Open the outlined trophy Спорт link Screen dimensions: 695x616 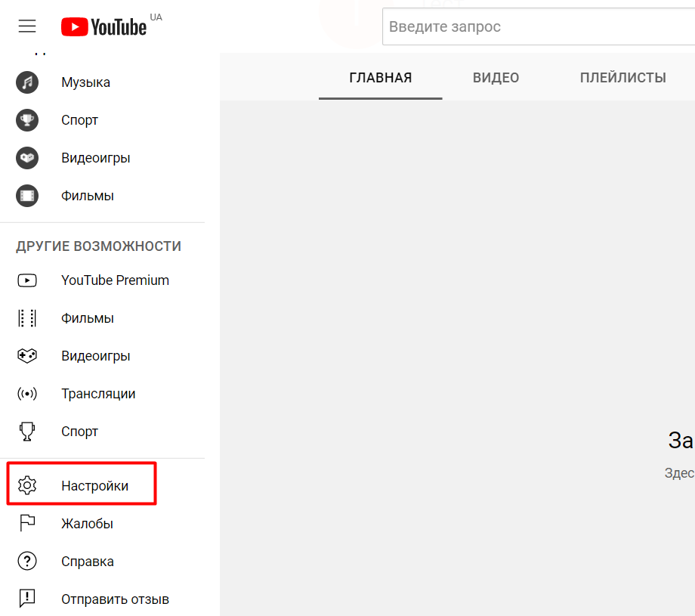[79, 432]
